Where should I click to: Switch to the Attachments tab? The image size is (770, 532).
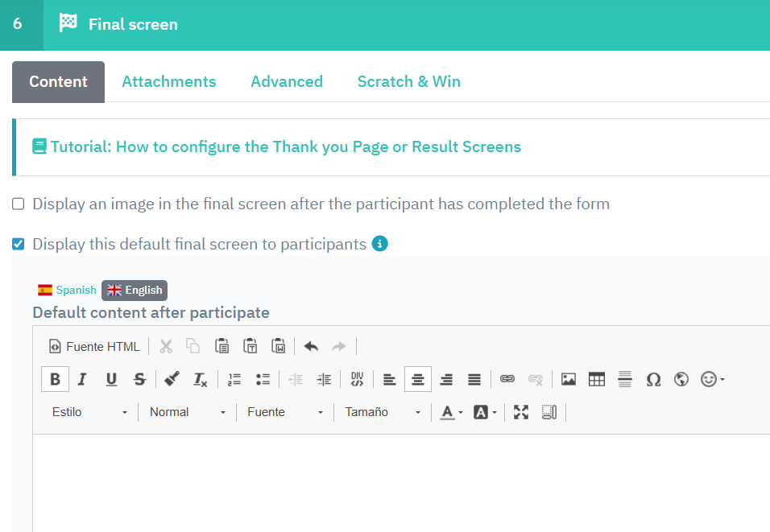click(x=169, y=81)
